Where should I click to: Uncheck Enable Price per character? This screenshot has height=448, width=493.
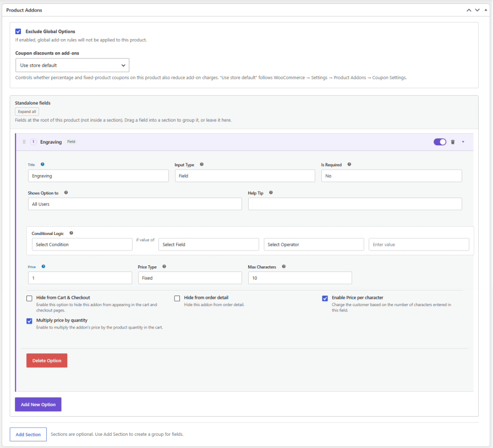point(325,298)
